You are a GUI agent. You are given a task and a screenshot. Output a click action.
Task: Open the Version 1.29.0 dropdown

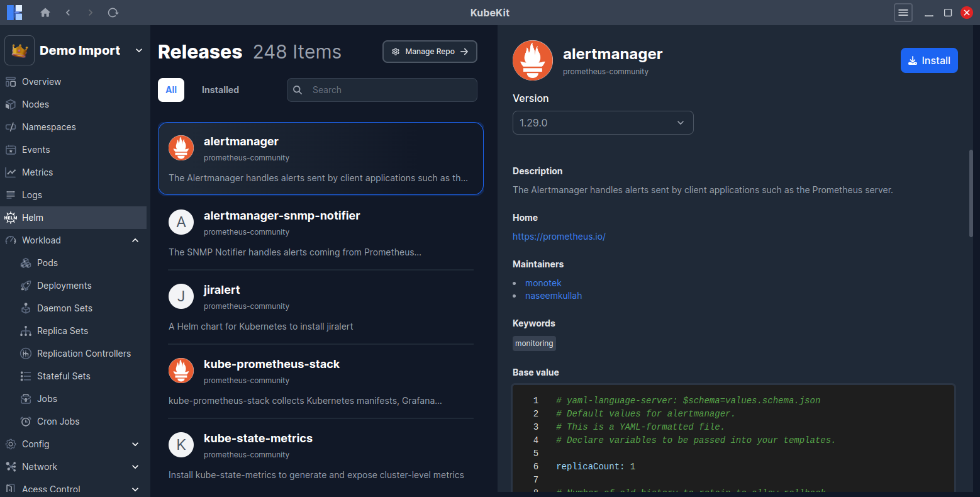(603, 123)
